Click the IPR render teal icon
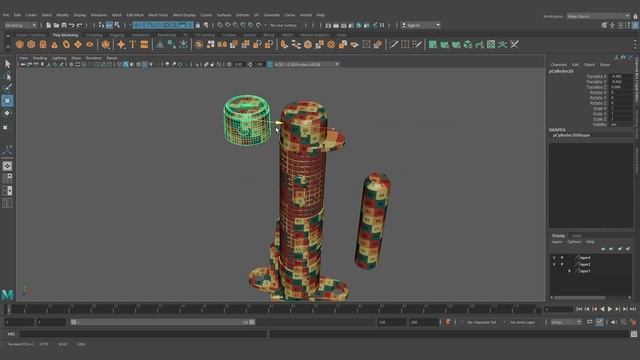 [x=359, y=25]
